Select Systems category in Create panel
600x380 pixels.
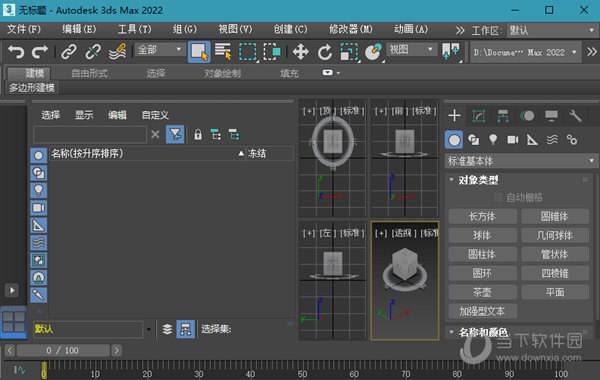(572, 140)
